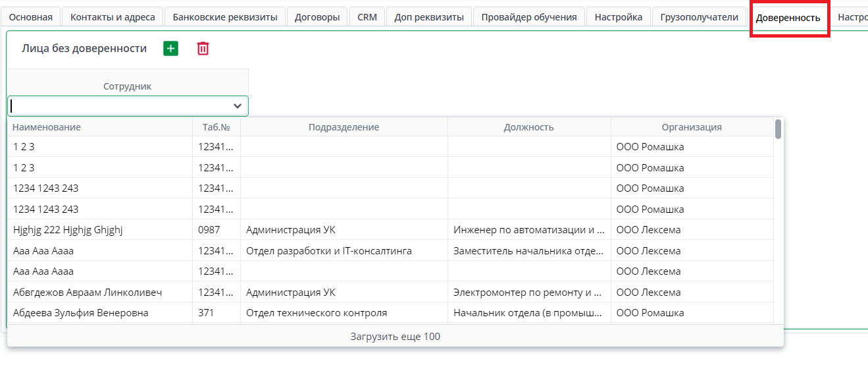Pick Hjghjg 222 Hjghjg Ghjghj row
Screen dimensions: 868x365
[68, 230]
